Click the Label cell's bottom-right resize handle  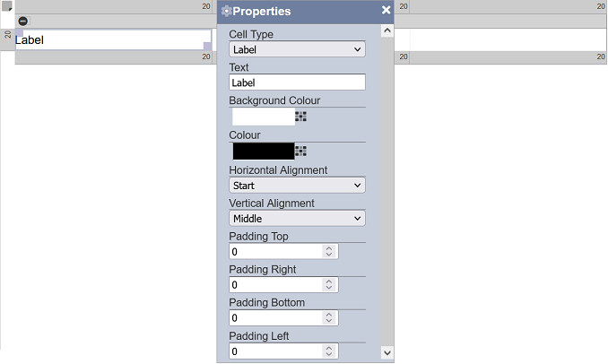coord(207,46)
